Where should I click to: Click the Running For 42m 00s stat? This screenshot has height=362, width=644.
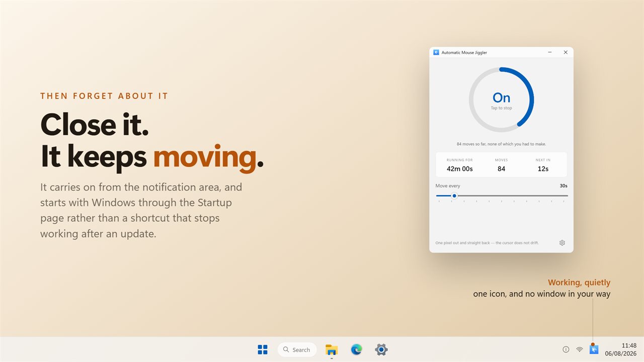tap(459, 165)
